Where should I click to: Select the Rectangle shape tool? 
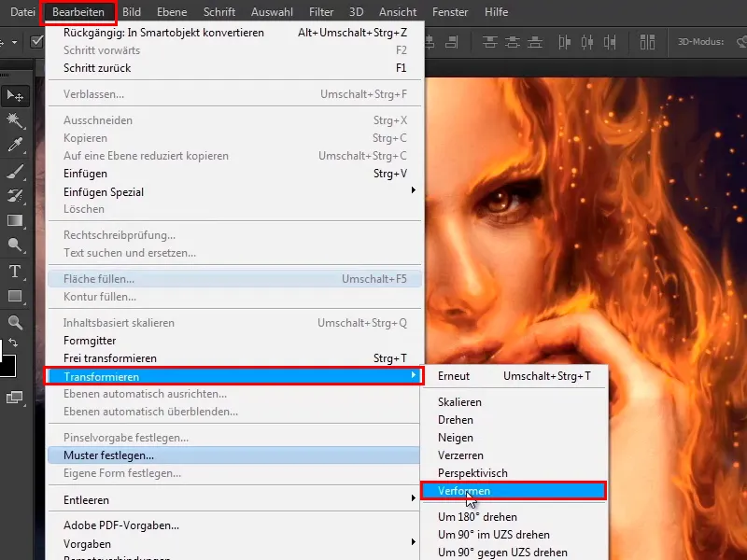tap(15, 296)
